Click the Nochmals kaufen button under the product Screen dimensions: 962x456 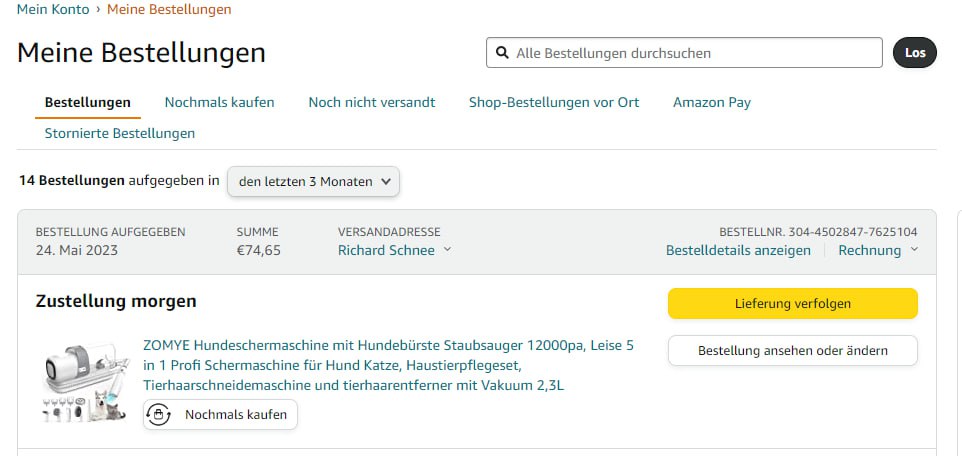pyautogui.click(x=235, y=414)
